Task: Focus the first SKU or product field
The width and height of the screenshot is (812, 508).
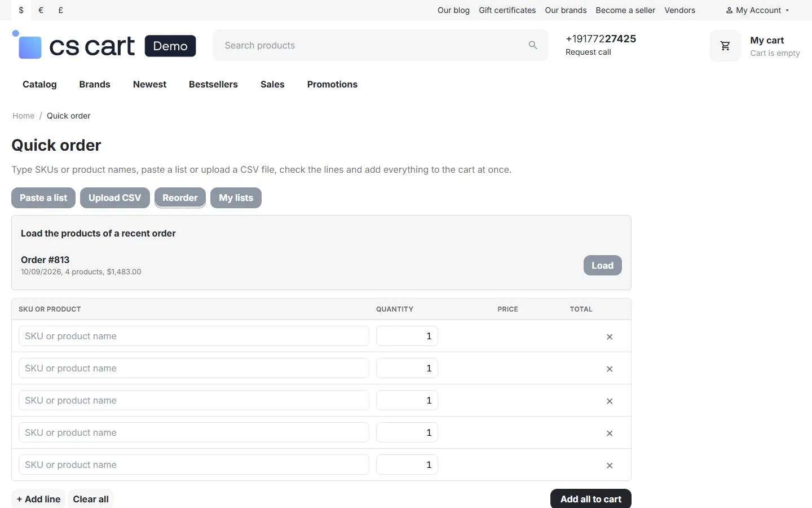Action: tap(194, 336)
